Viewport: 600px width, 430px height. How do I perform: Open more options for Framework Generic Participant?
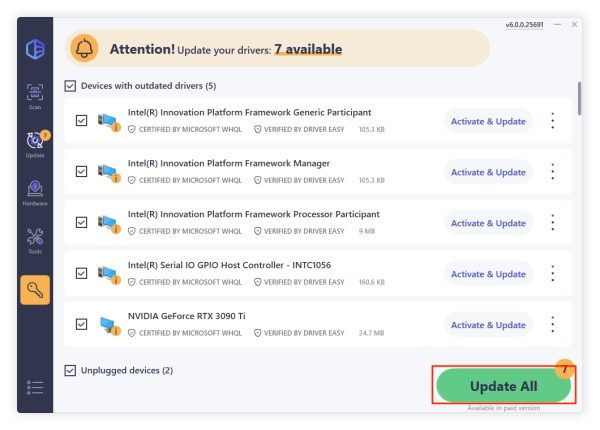[x=552, y=121]
